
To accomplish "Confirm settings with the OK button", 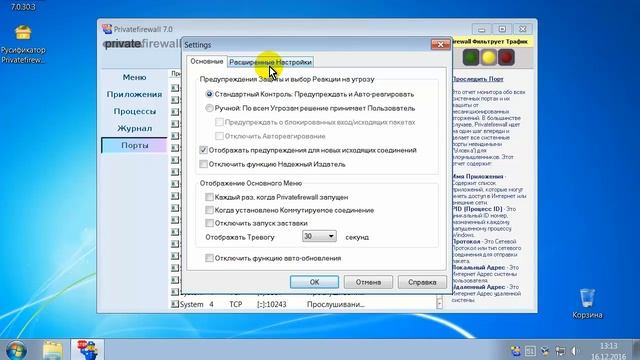I will [314, 282].
